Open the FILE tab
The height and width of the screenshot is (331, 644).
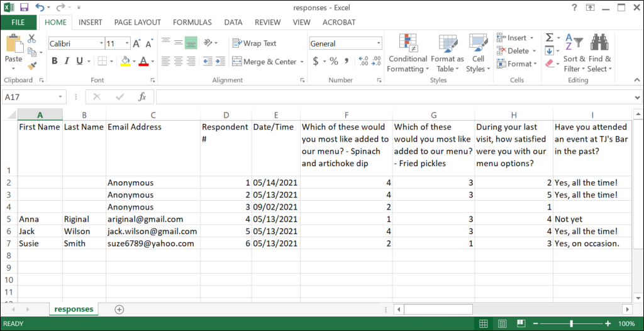(18, 22)
